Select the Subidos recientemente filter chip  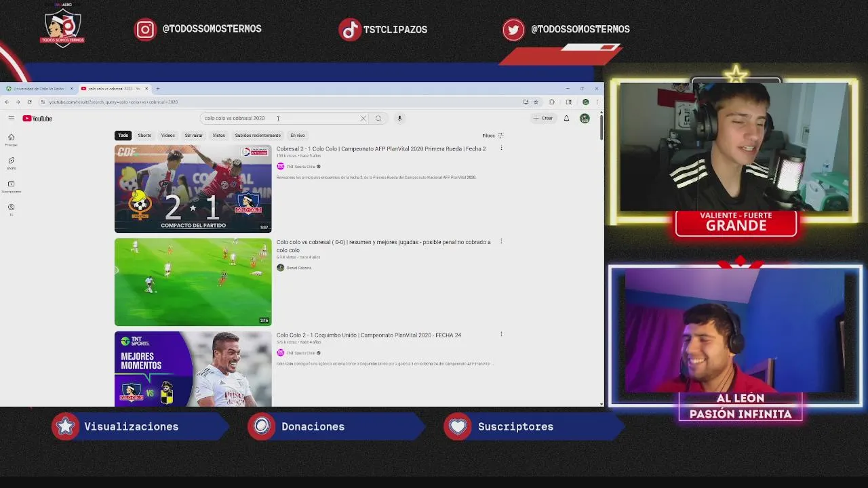[258, 136]
